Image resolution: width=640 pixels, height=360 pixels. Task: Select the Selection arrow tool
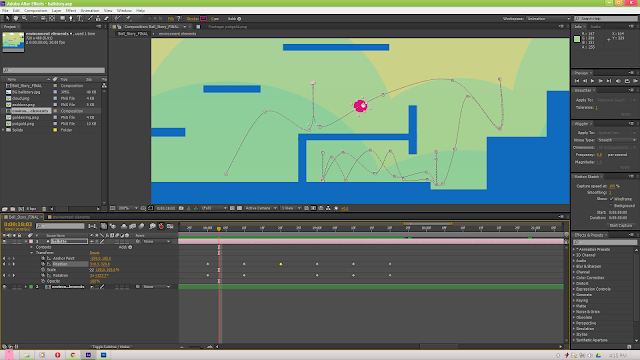(7, 18)
